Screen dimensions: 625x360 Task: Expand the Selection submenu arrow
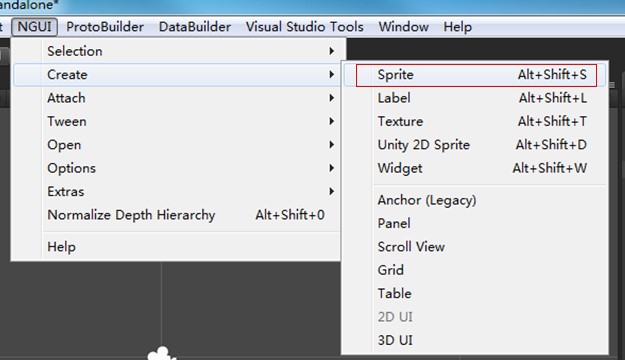click(x=331, y=51)
